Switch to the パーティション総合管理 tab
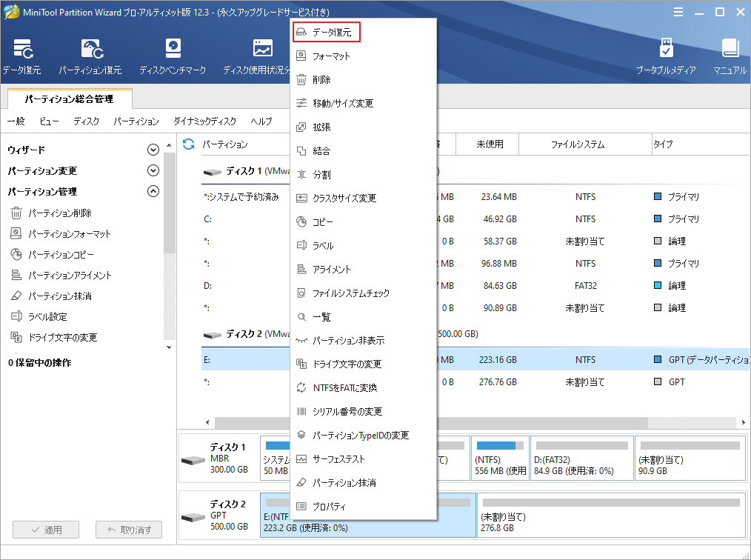Viewport: 751px width, 560px height. 70,99
